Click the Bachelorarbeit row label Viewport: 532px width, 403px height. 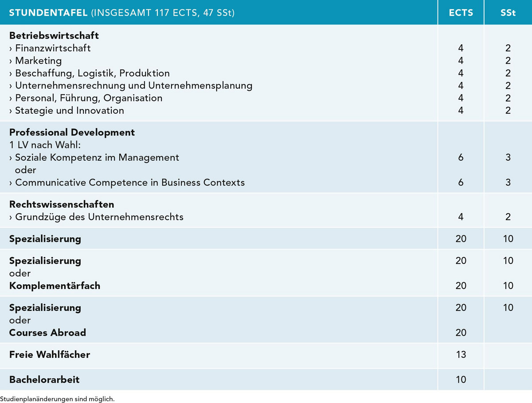44,380
